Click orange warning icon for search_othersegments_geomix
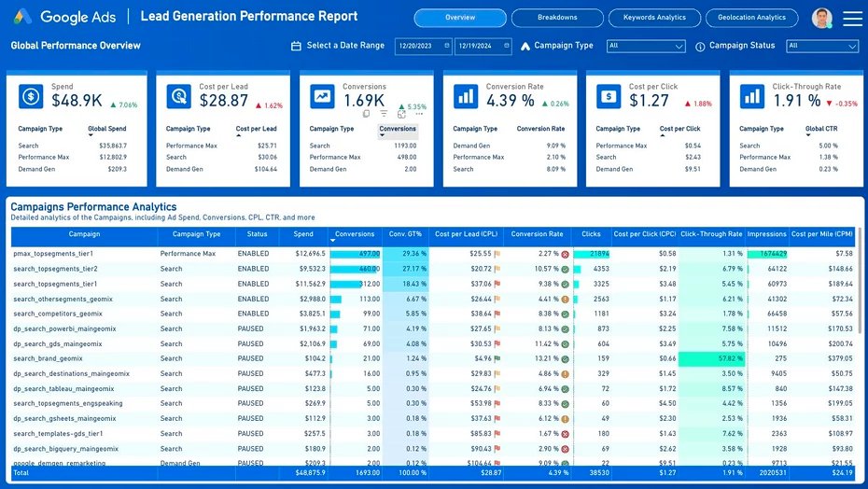The width and height of the screenshot is (868, 489). 566,299
